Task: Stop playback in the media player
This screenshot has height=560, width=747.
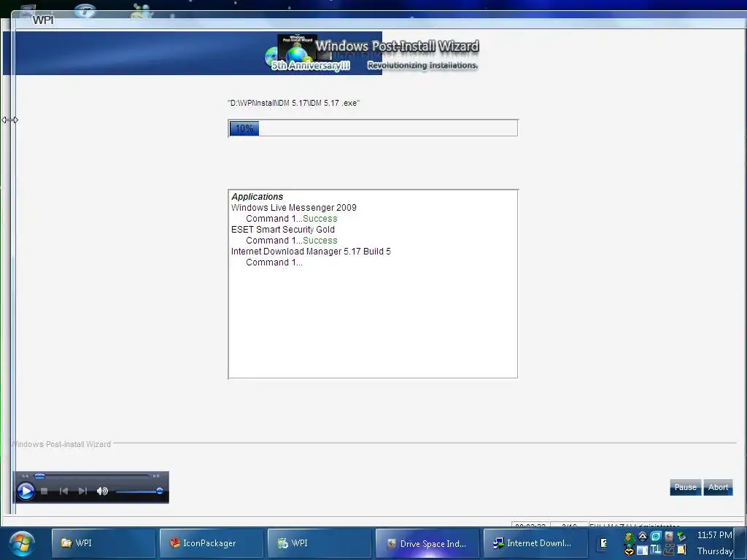Action: (x=44, y=491)
